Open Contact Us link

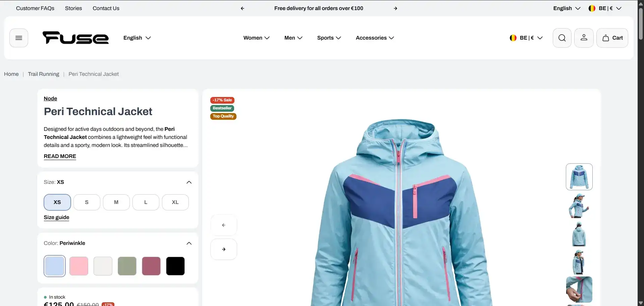point(106,8)
